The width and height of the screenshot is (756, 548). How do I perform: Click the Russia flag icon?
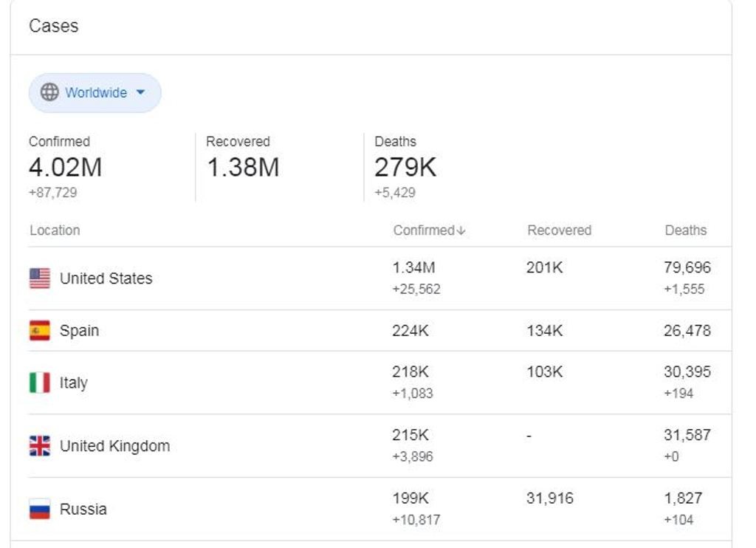[40, 509]
